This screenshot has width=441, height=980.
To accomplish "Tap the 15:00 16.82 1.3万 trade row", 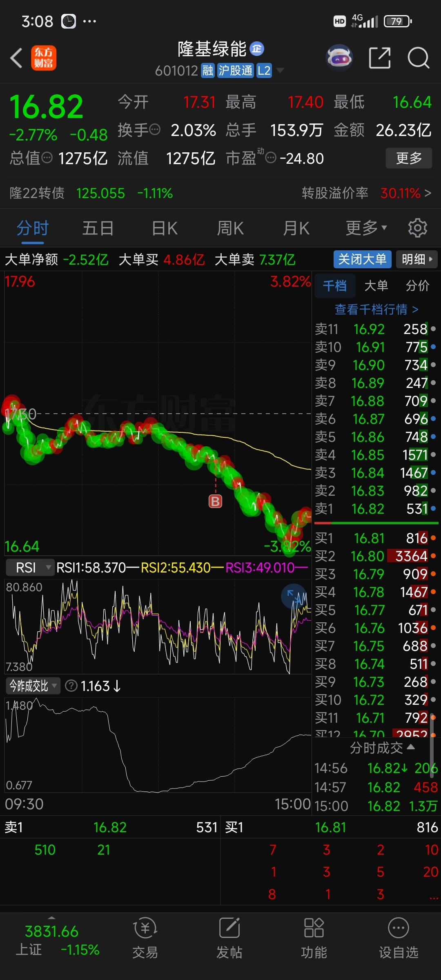I will point(376,806).
